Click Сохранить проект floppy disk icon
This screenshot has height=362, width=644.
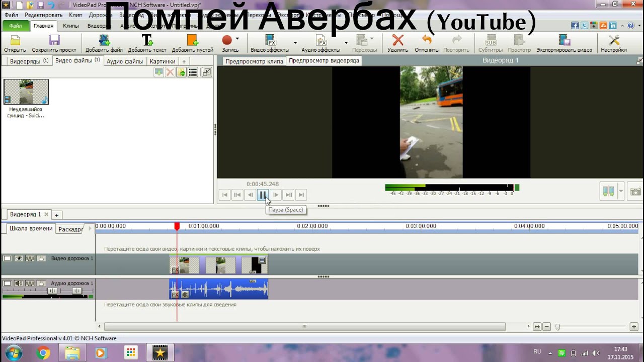54,40
